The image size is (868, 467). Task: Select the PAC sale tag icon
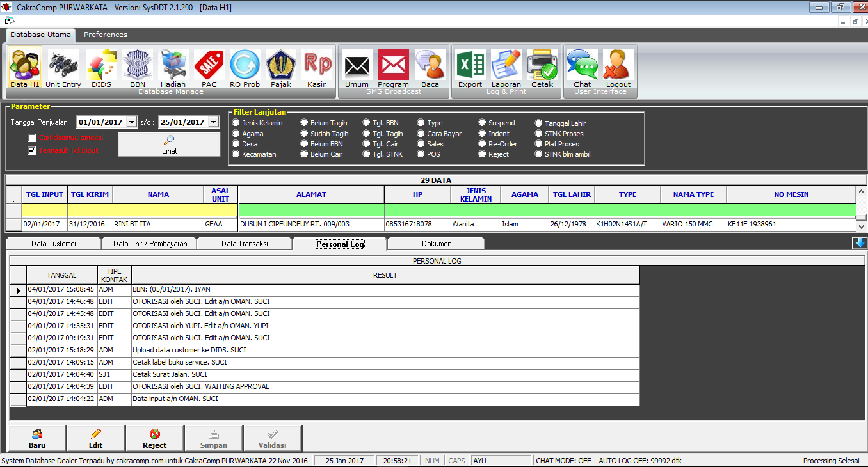coord(209,66)
